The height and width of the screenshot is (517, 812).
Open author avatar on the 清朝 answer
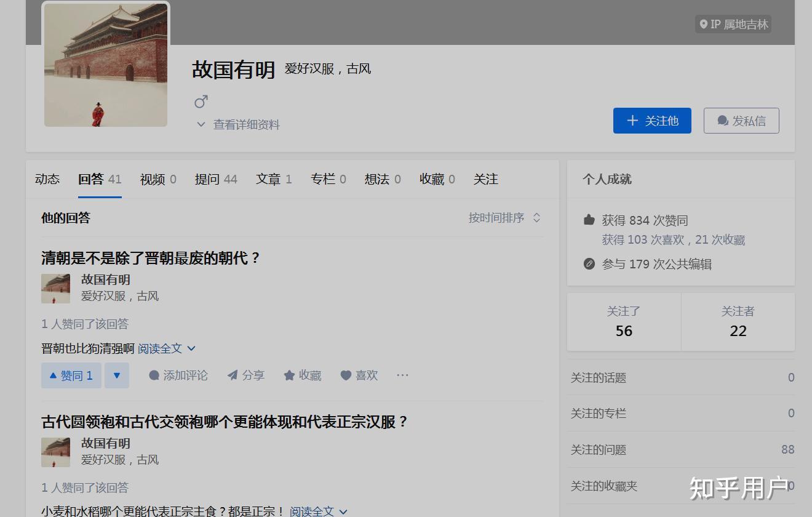tap(55, 288)
